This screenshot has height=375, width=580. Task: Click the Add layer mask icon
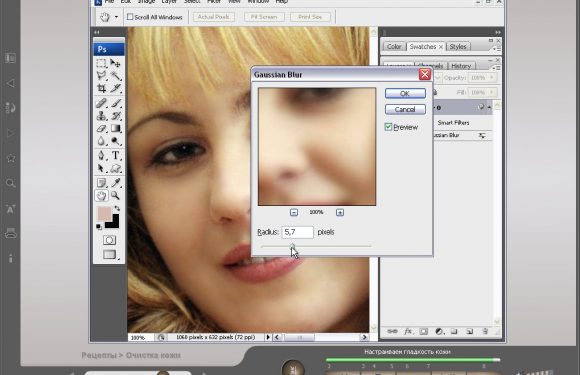pos(424,331)
